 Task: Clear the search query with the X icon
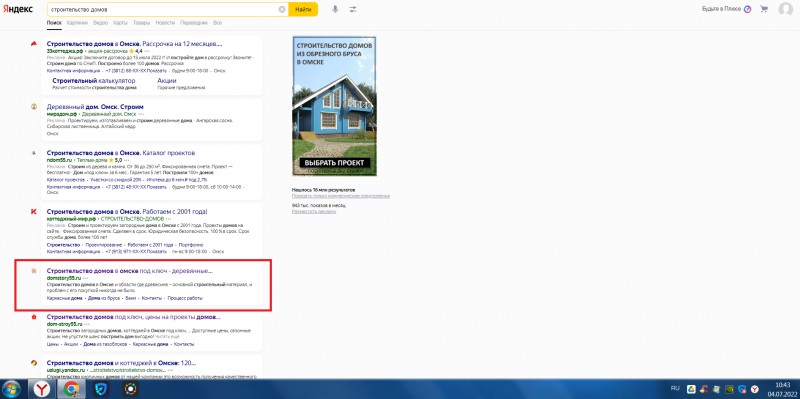tap(282, 9)
